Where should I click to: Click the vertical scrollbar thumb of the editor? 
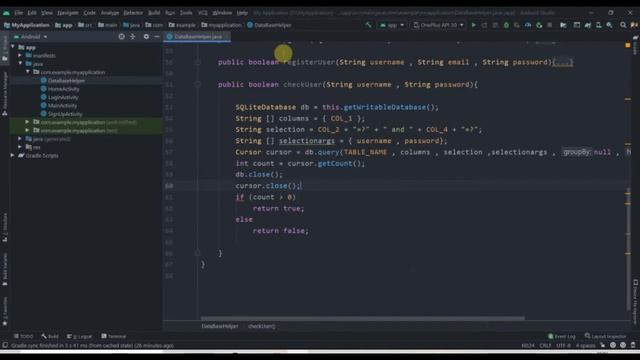click(629, 249)
